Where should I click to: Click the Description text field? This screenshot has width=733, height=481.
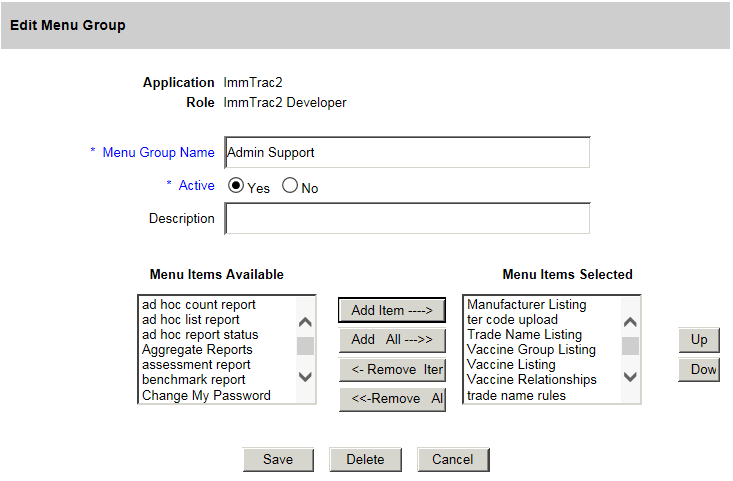coord(407,218)
